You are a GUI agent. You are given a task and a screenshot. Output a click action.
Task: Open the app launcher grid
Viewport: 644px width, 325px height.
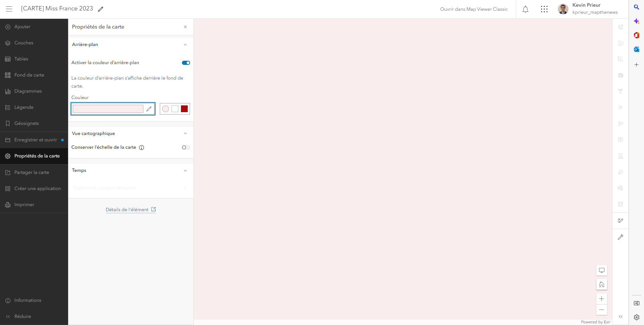[x=544, y=9]
